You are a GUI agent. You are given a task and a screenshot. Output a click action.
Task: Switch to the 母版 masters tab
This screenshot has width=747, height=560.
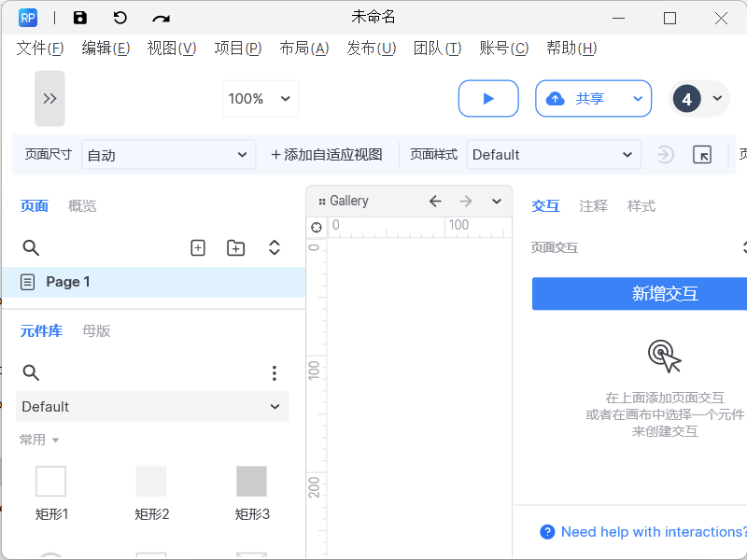[96, 330]
